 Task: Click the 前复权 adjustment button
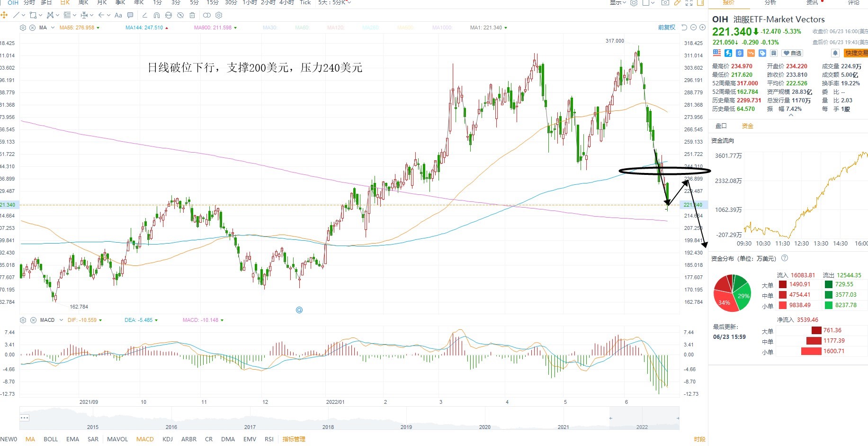pos(667,27)
